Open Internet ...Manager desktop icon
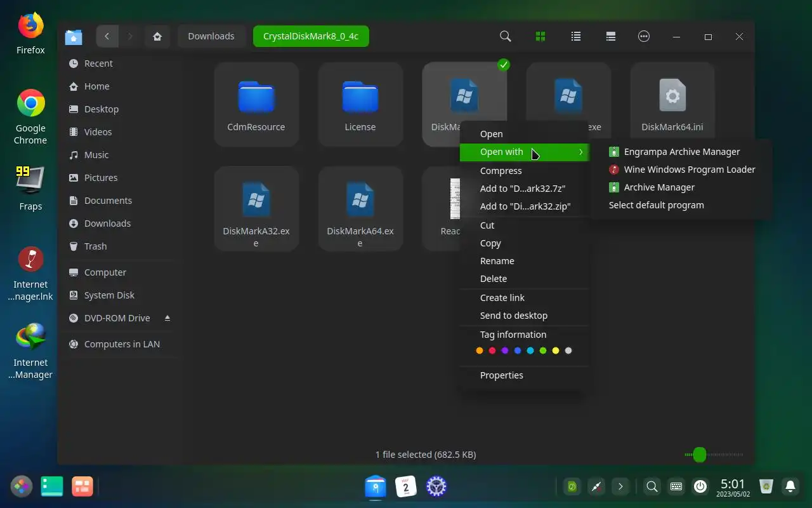This screenshot has height=508, width=812. click(x=30, y=351)
